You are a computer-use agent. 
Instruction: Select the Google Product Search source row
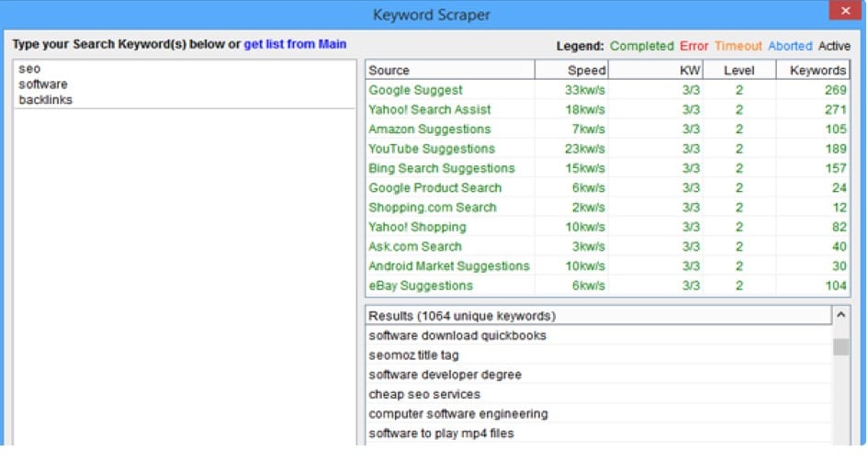(607, 187)
